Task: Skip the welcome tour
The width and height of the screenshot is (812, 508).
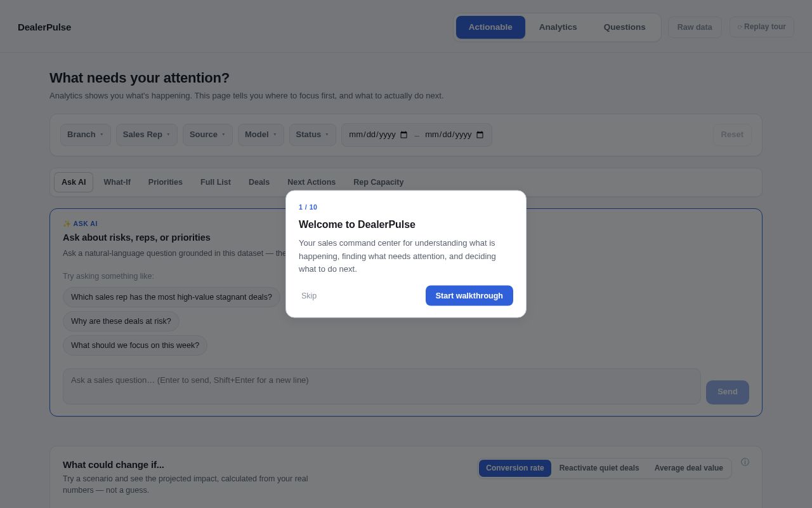Action: pos(309,296)
